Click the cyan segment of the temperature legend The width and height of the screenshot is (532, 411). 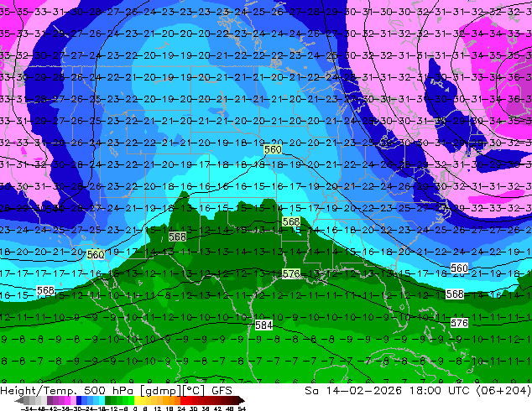102,400
